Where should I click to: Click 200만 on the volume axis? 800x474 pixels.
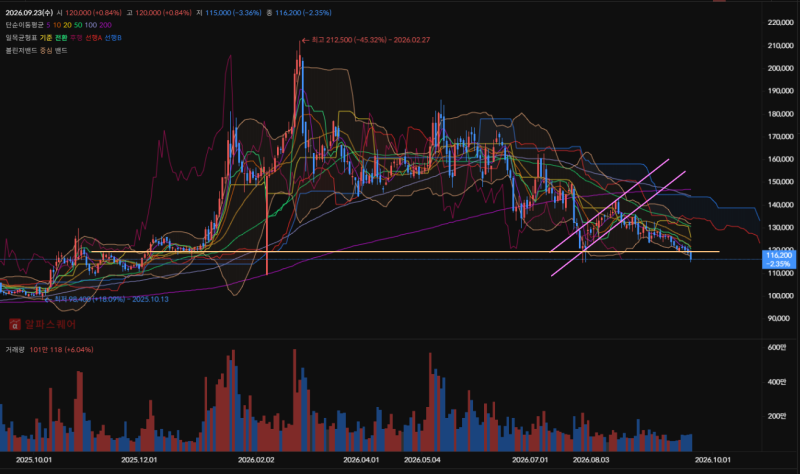point(777,416)
